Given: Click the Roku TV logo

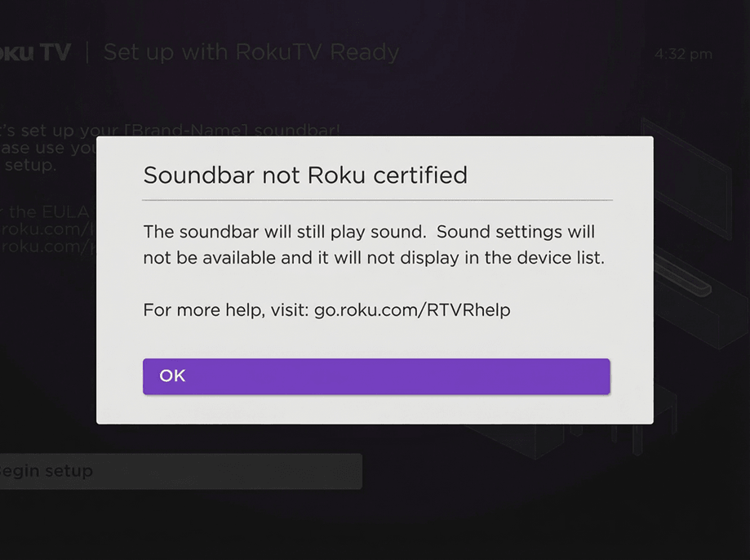Looking at the screenshot, I should tap(35, 53).
